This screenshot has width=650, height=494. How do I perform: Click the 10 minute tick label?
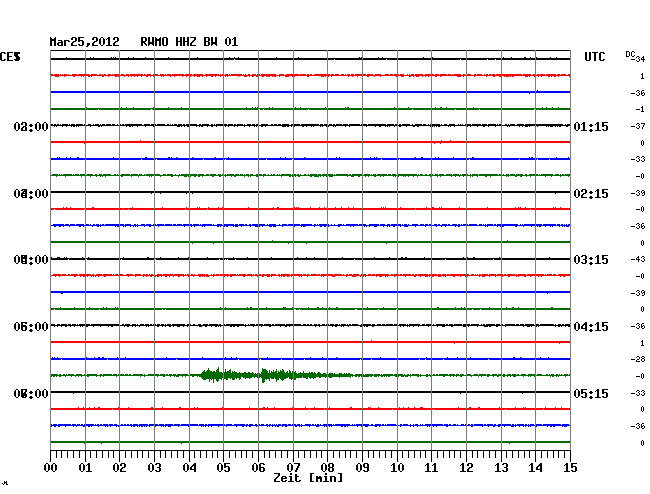tap(397, 468)
